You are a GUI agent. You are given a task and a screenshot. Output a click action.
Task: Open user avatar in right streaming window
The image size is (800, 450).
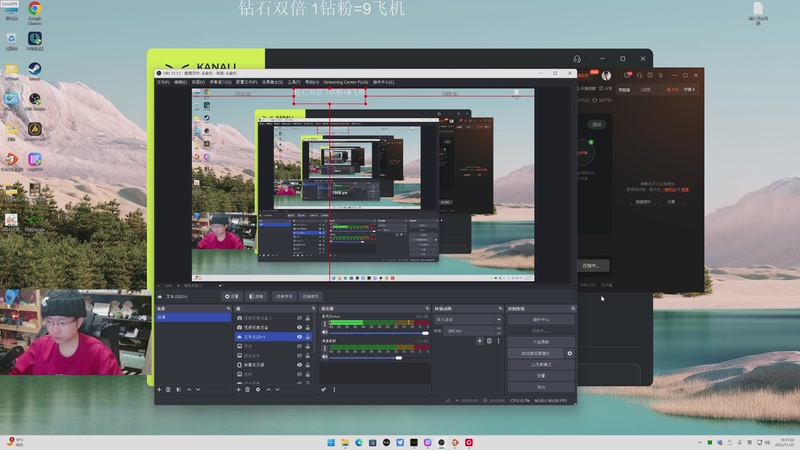(x=606, y=76)
